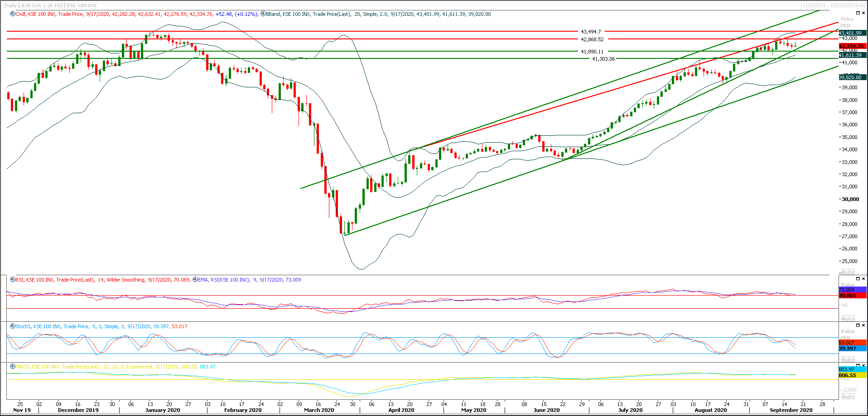
Task: Click March 2020 on the time axis
Action: click(x=319, y=410)
